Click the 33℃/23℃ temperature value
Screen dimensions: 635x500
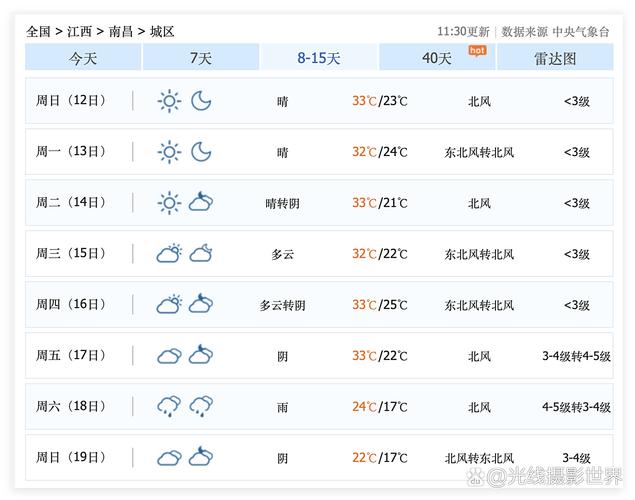380,101
